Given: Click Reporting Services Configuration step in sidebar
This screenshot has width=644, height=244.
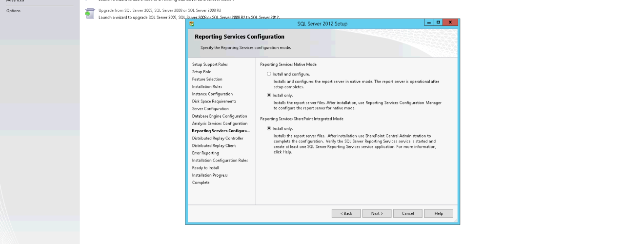Looking at the screenshot, I should click(221, 131).
